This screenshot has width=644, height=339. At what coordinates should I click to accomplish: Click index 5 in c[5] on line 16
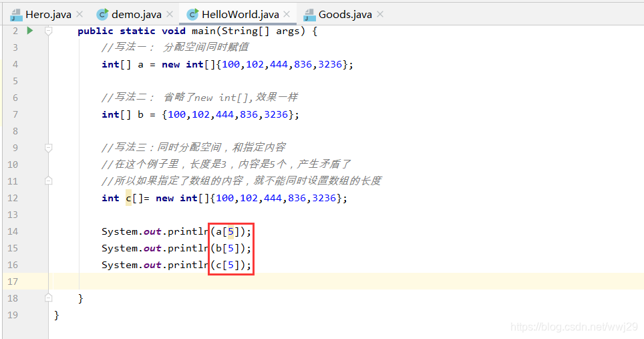pos(231,265)
